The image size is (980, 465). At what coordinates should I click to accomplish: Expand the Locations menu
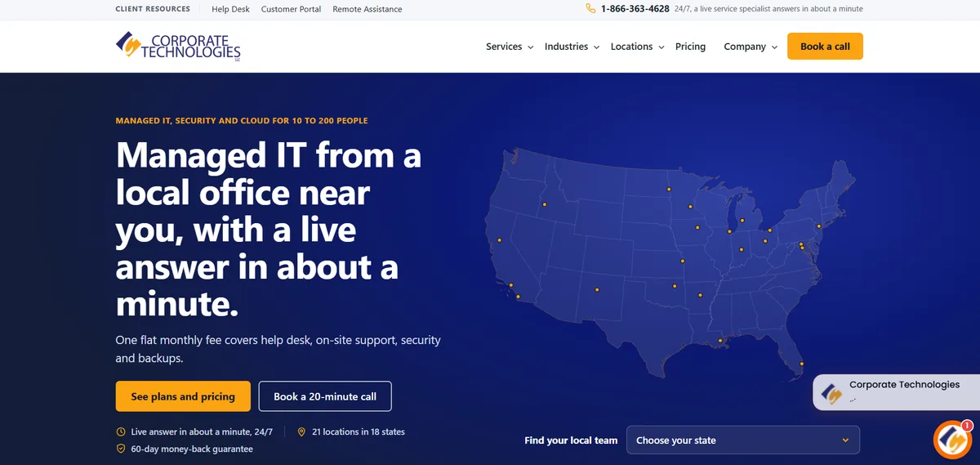[x=637, y=47]
